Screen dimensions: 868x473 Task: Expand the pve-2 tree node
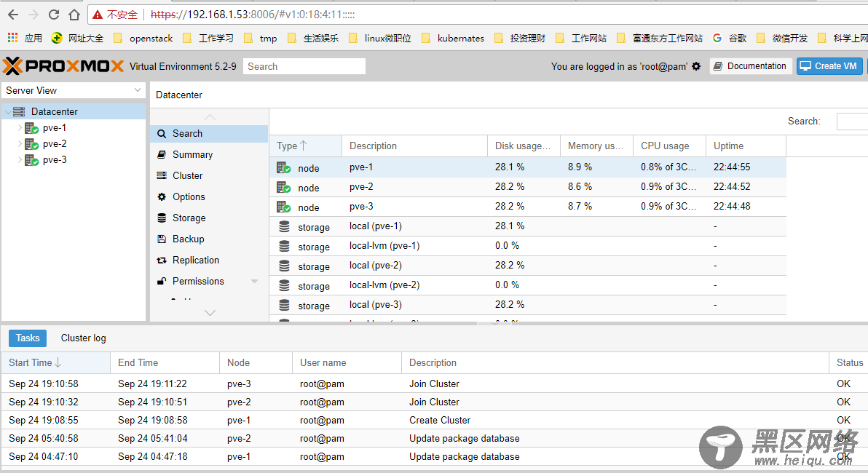(x=20, y=144)
